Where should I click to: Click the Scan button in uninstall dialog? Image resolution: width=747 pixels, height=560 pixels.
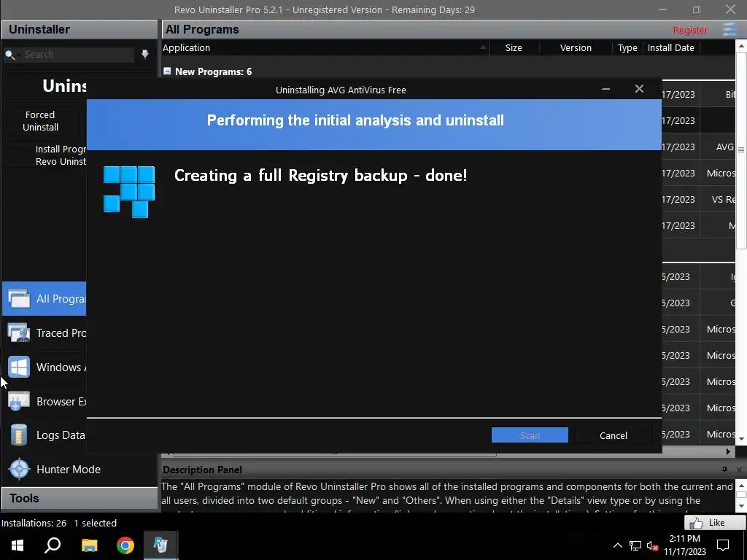pos(530,435)
